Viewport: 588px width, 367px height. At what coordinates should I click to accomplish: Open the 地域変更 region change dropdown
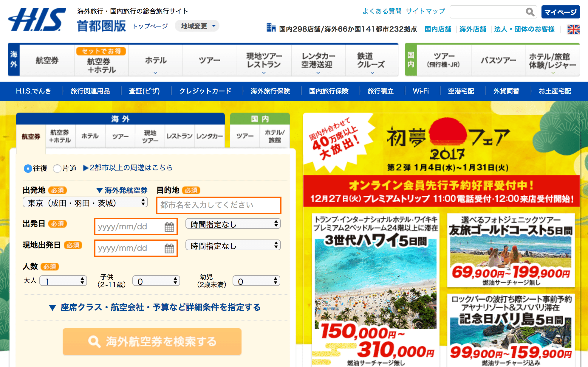coord(196,26)
